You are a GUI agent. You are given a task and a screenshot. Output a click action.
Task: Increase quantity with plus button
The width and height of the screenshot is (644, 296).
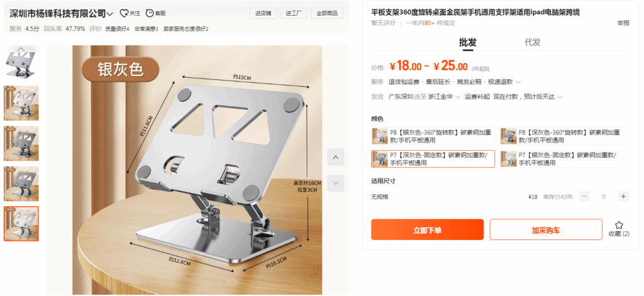pyautogui.click(x=623, y=197)
